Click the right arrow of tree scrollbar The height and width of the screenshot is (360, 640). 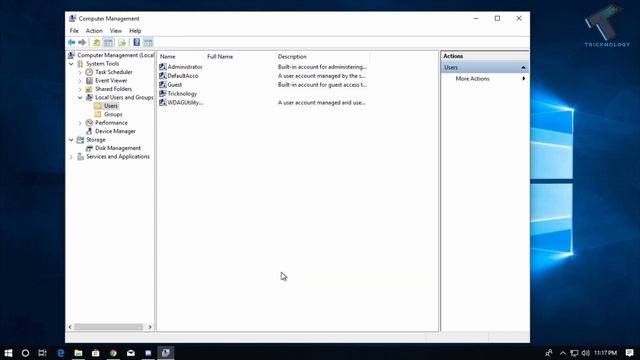[150, 327]
